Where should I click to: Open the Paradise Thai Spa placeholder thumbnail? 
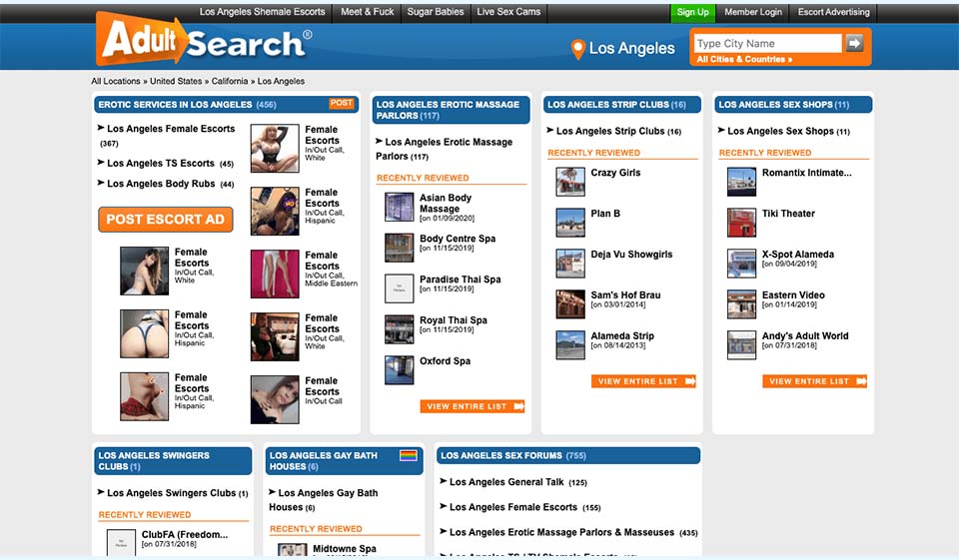pyautogui.click(x=399, y=288)
